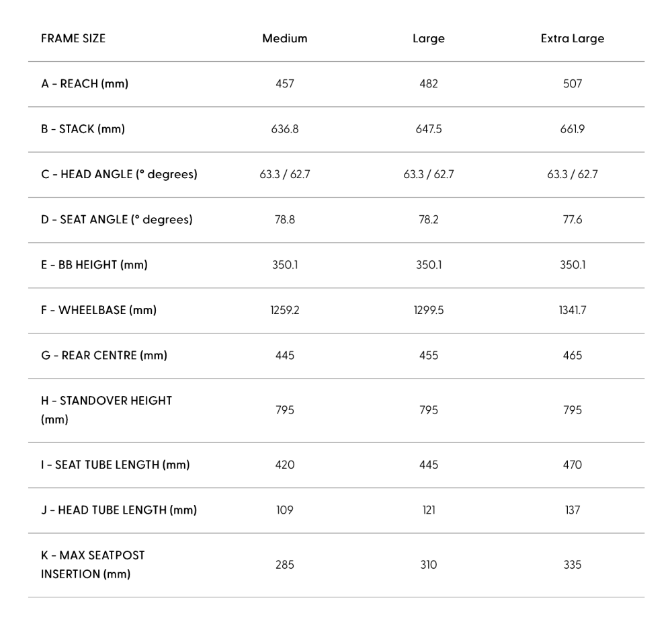
Task: Click the C - HEAD ANGLE row label
Action: [x=119, y=174]
